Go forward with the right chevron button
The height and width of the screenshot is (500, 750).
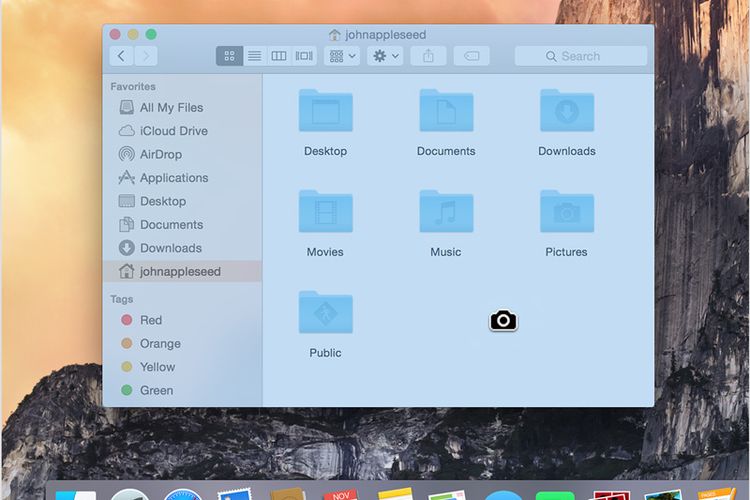(146, 56)
